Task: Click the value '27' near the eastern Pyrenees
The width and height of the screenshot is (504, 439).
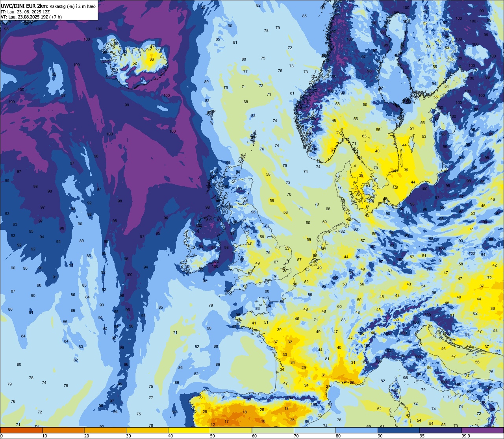Action: point(328,387)
